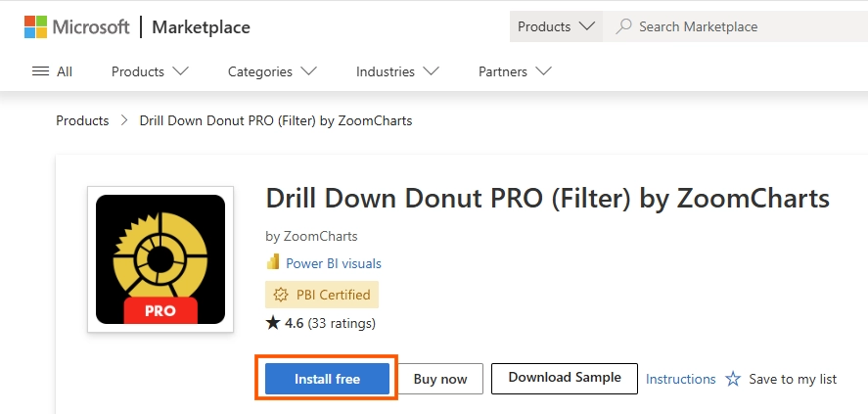Open the Drill Down Donut PRO thumbnail
The height and width of the screenshot is (414, 868).
(x=160, y=259)
